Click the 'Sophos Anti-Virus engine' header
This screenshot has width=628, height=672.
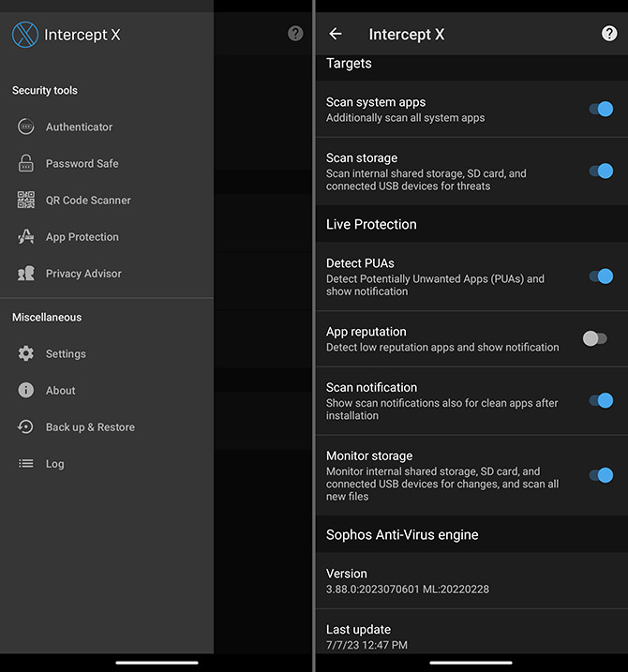(402, 534)
